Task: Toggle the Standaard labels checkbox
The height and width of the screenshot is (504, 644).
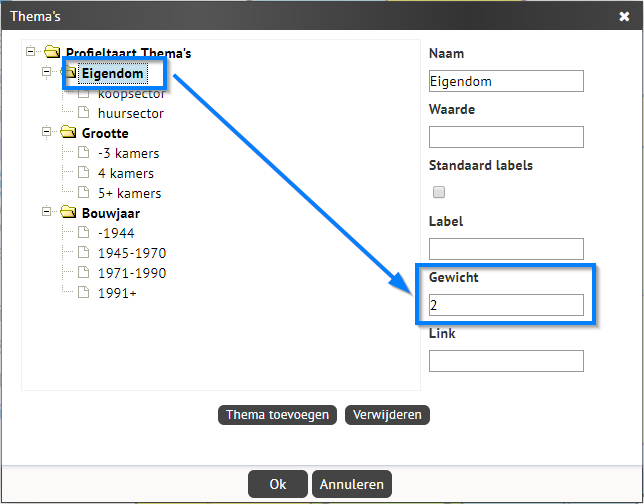Action: coord(439,192)
